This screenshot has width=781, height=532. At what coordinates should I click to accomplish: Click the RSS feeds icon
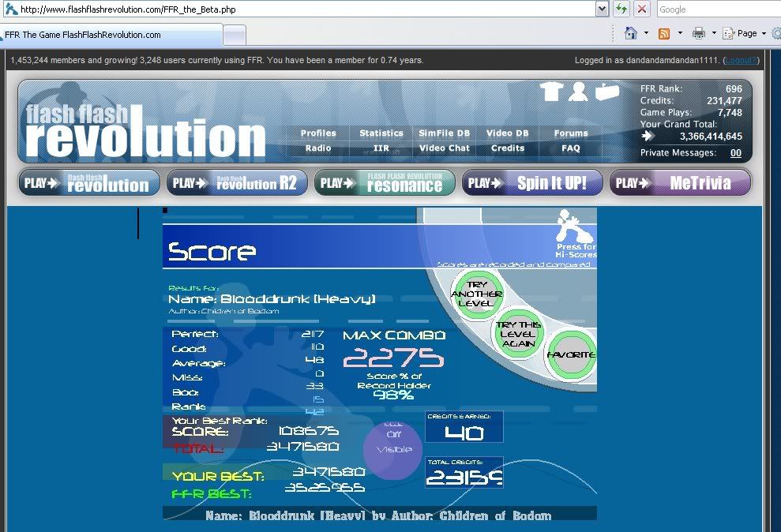pos(664,33)
